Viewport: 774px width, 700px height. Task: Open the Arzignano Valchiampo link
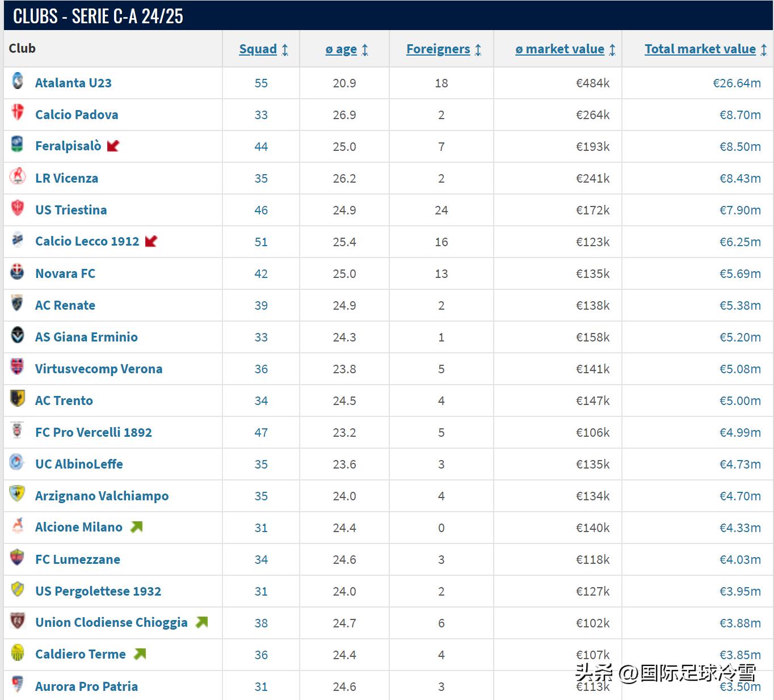(x=102, y=496)
